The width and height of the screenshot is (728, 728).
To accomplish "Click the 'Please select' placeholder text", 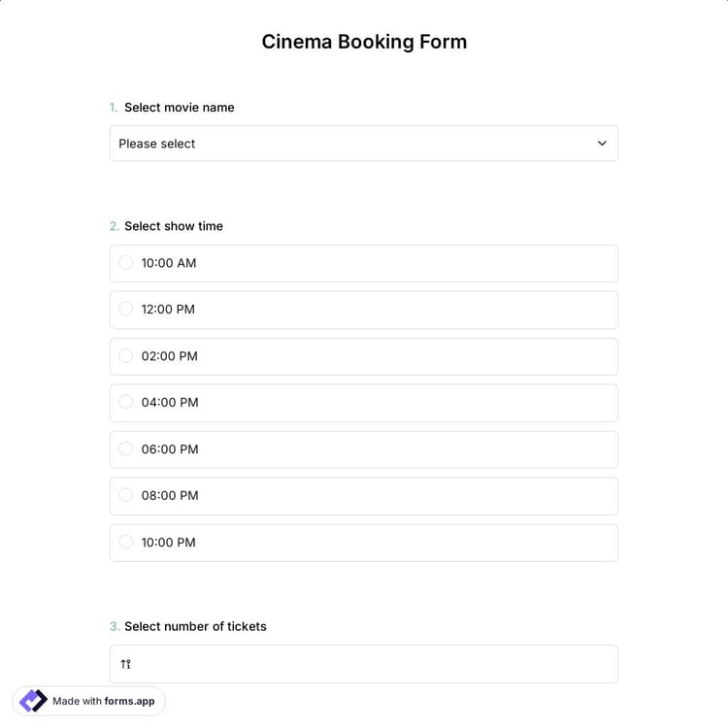I will (x=157, y=144).
